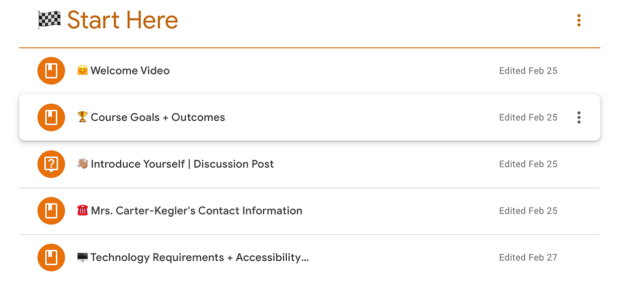Viewport: 644px width, 290px height.
Task: Click the Introduce Yourself question icon
Action: tap(51, 164)
